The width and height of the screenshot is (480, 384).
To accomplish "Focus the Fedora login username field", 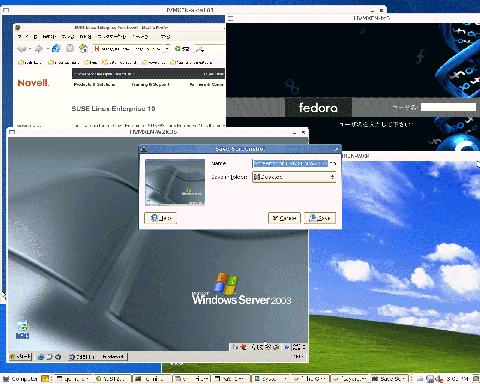I will pos(448,107).
